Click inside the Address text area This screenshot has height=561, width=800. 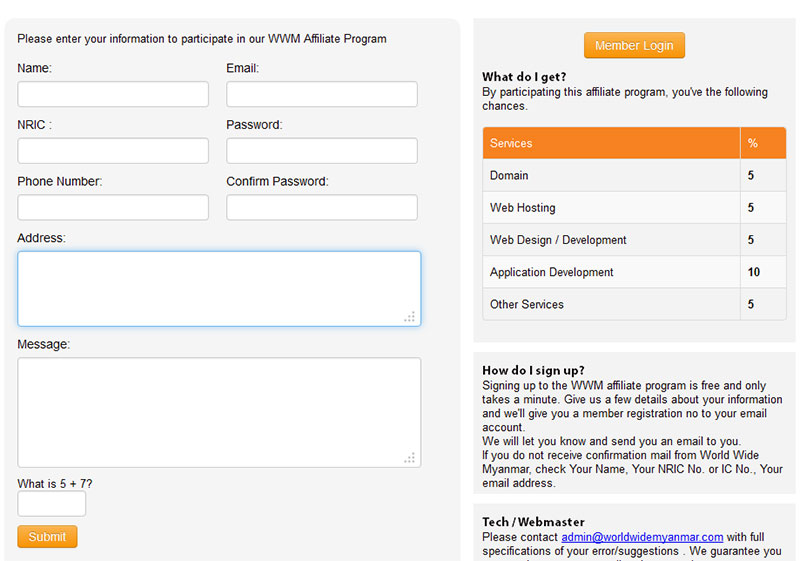coord(218,288)
